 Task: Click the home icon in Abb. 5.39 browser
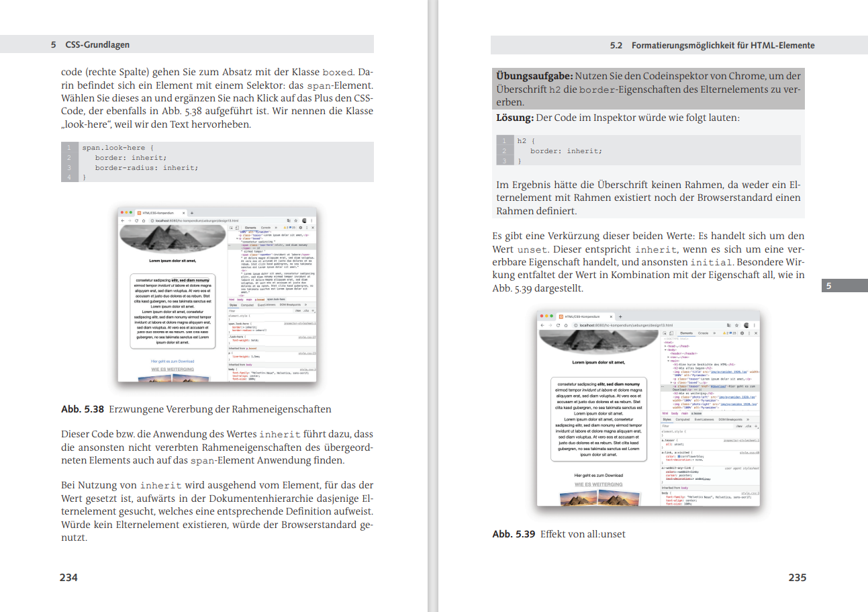pyautogui.click(x=566, y=325)
